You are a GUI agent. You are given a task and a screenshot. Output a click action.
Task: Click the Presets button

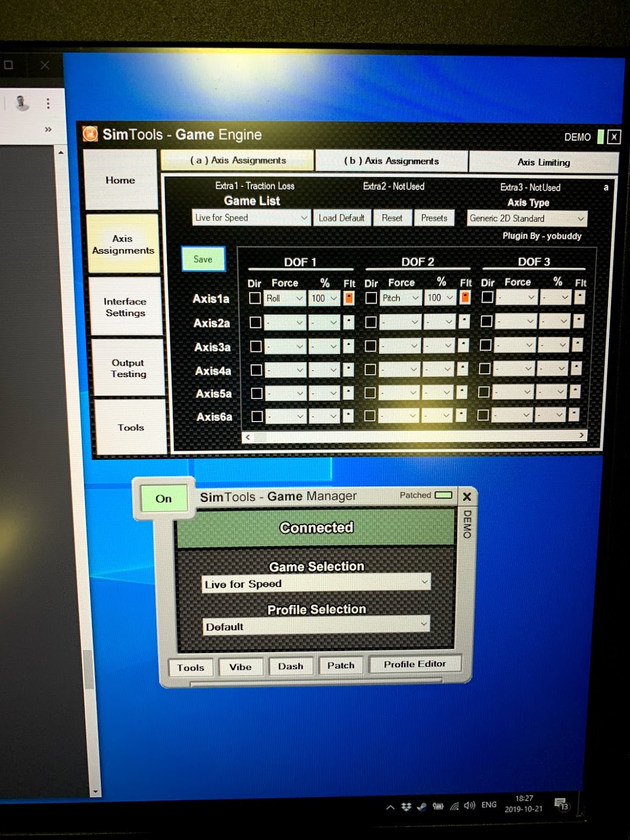(434, 218)
